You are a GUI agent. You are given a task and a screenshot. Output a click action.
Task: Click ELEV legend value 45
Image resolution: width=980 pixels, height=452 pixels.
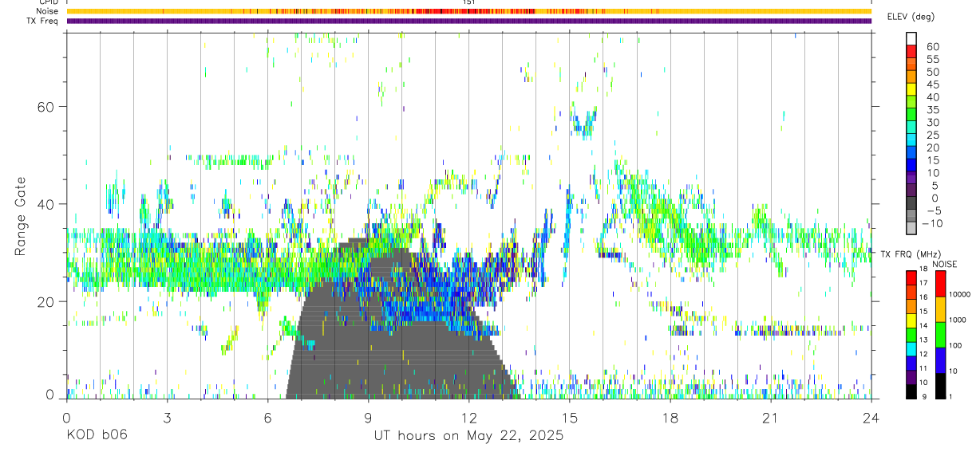[x=933, y=85]
